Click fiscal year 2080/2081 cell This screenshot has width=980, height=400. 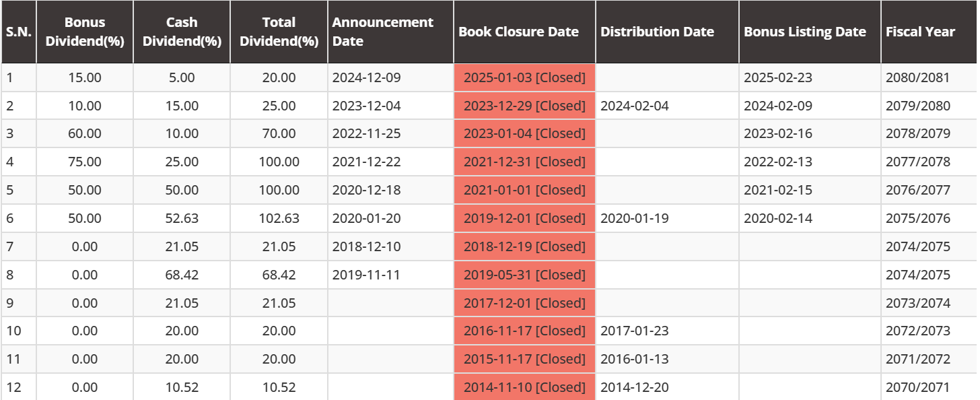(917, 77)
